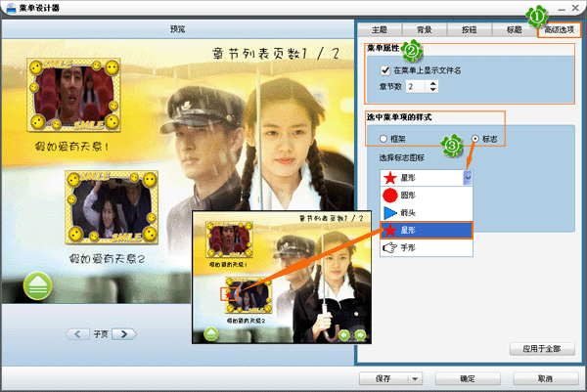Screen dimensions: 587x392
Task: Click the 应用于全部 button
Action: pyautogui.click(x=542, y=349)
